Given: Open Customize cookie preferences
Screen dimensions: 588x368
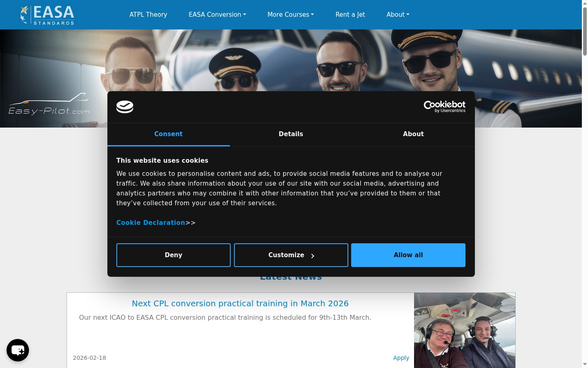Looking at the screenshot, I should [291, 255].
